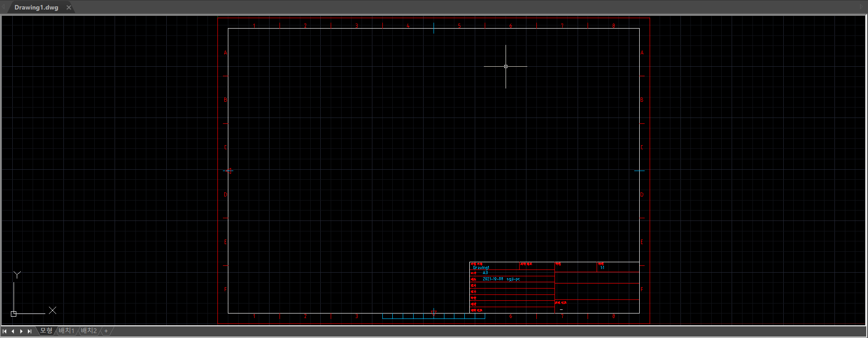Select the blue scale bar below frame
This screenshot has width=868, height=338.
coord(434,316)
